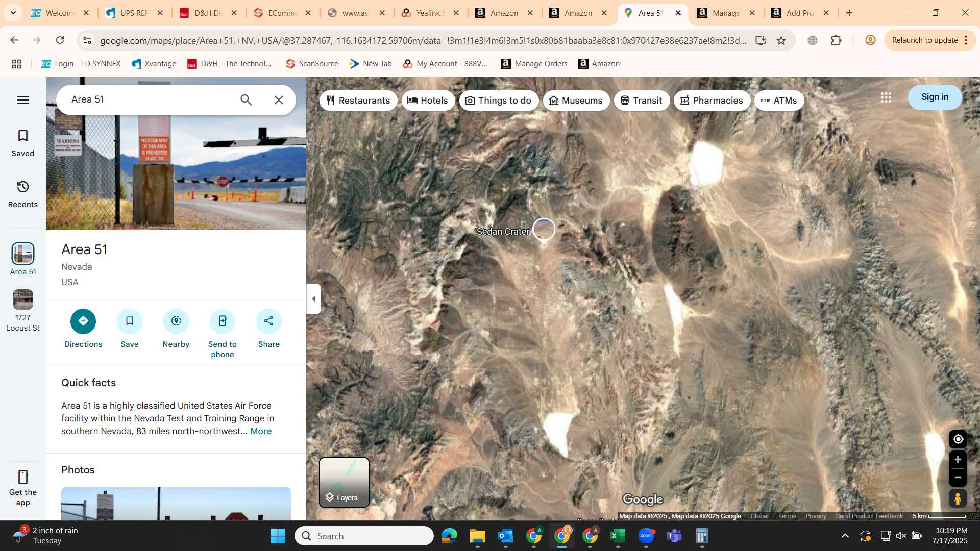Click the Global link in map footer
Image resolution: width=980 pixels, height=551 pixels.
(759, 516)
